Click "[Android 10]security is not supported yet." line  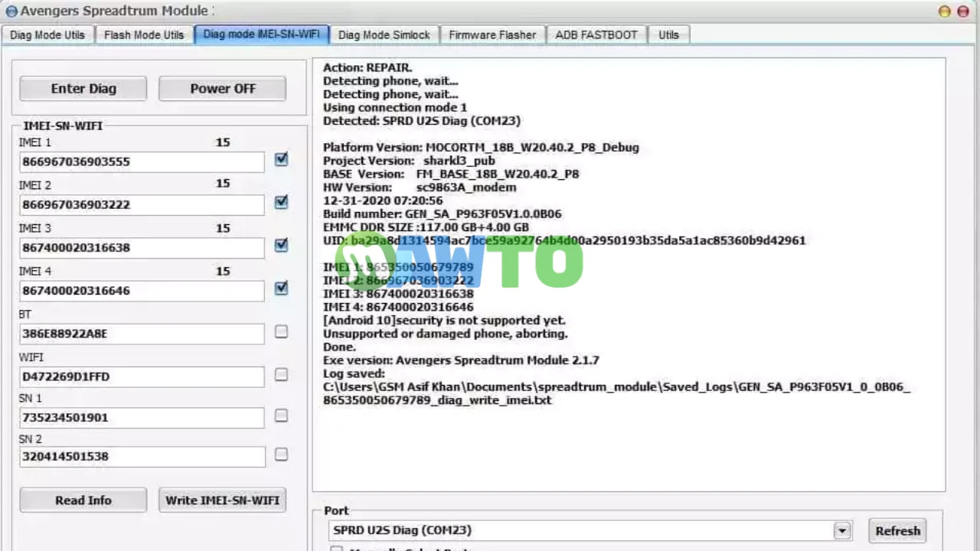(444, 321)
